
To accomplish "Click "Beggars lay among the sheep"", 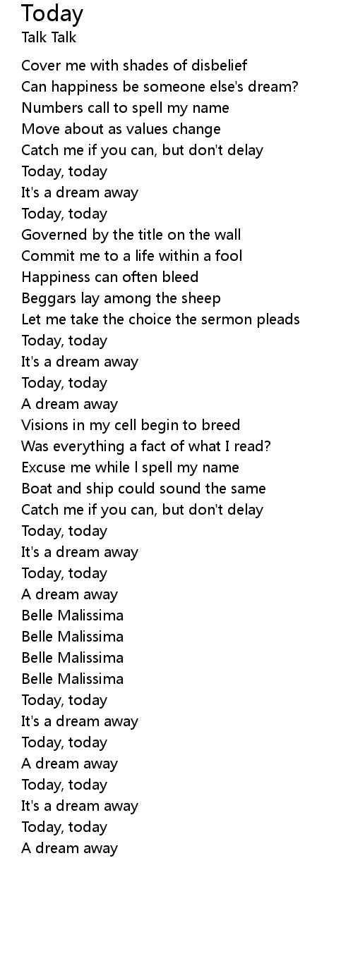I will [x=121, y=298].
